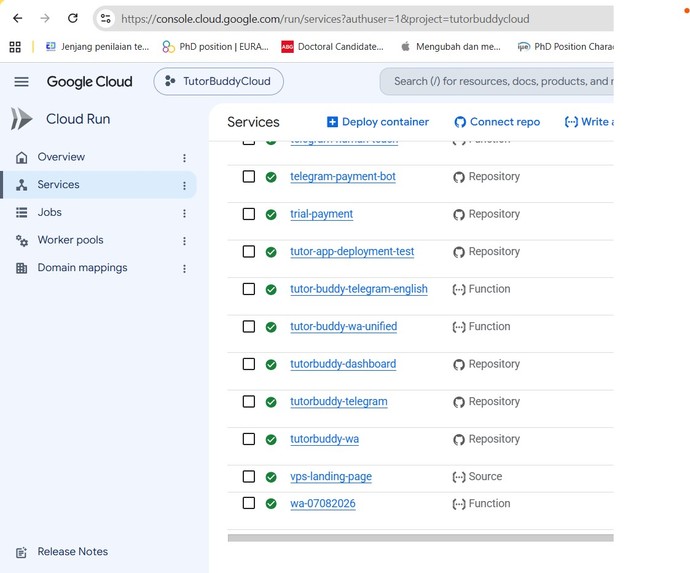Viewport: 690px width, 573px height.
Task: Click the browser forward arrow
Action: [x=45, y=18]
